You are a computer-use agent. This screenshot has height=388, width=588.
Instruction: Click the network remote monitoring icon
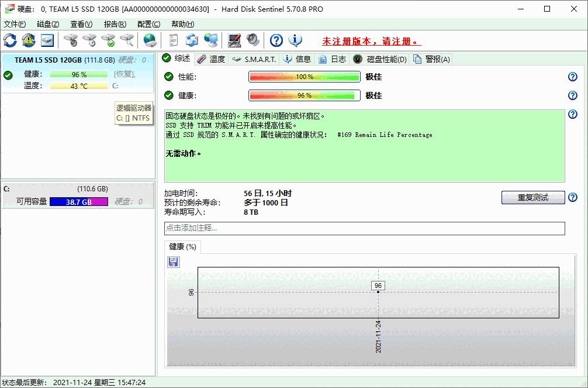click(211, 40)
